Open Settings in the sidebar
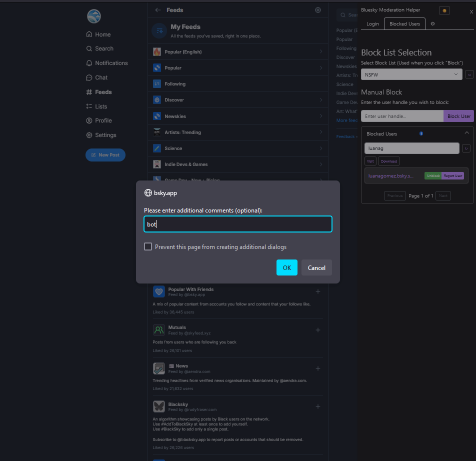The width and height of the screenshot is (476, 461). click(x=101, y=135)
